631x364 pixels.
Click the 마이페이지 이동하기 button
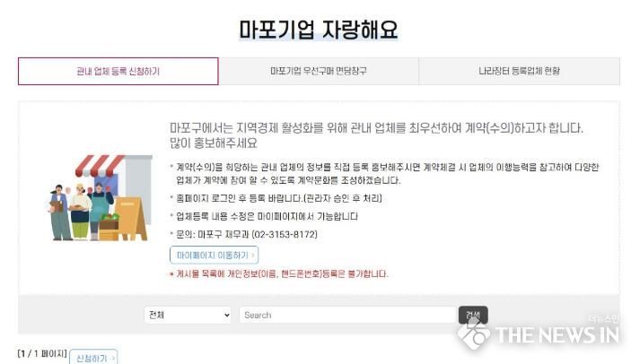point(215,256)
